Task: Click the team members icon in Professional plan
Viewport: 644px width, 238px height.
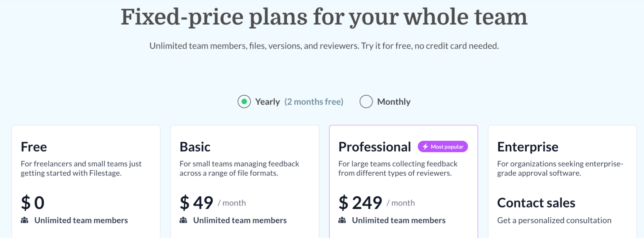Action: pyautogui.click(x=342, y=220)
